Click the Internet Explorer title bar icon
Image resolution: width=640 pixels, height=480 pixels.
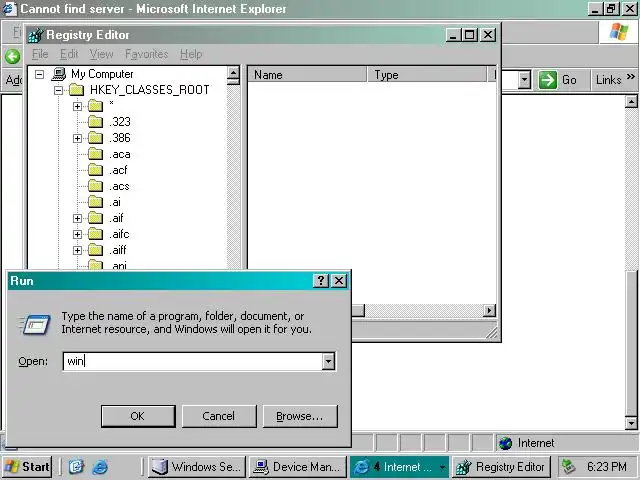click(9, 9)
